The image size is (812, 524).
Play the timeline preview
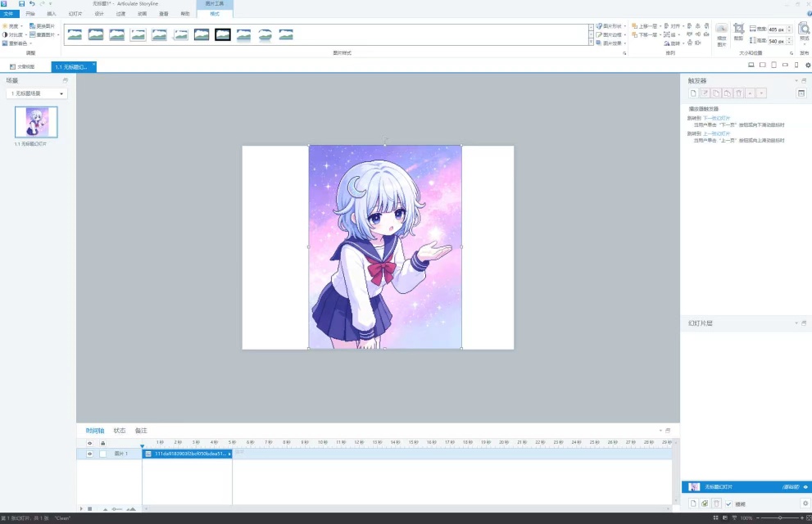click(x=81, y=509)
